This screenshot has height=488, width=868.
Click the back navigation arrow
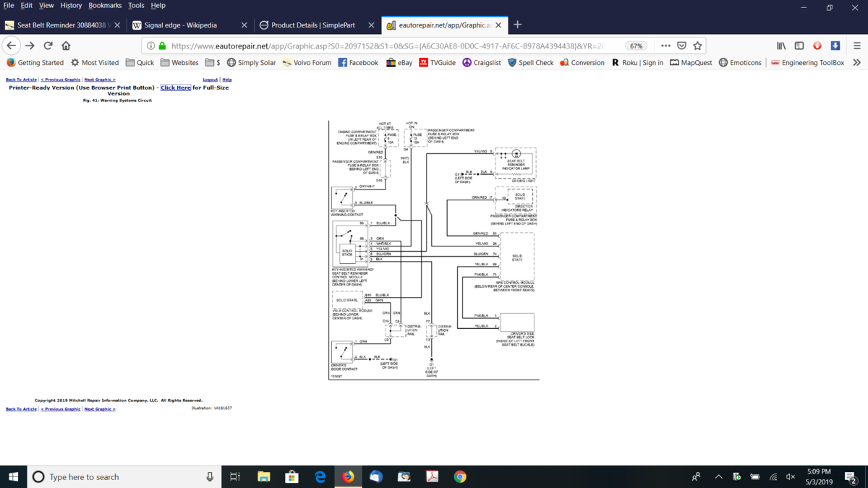click(11, 45)
